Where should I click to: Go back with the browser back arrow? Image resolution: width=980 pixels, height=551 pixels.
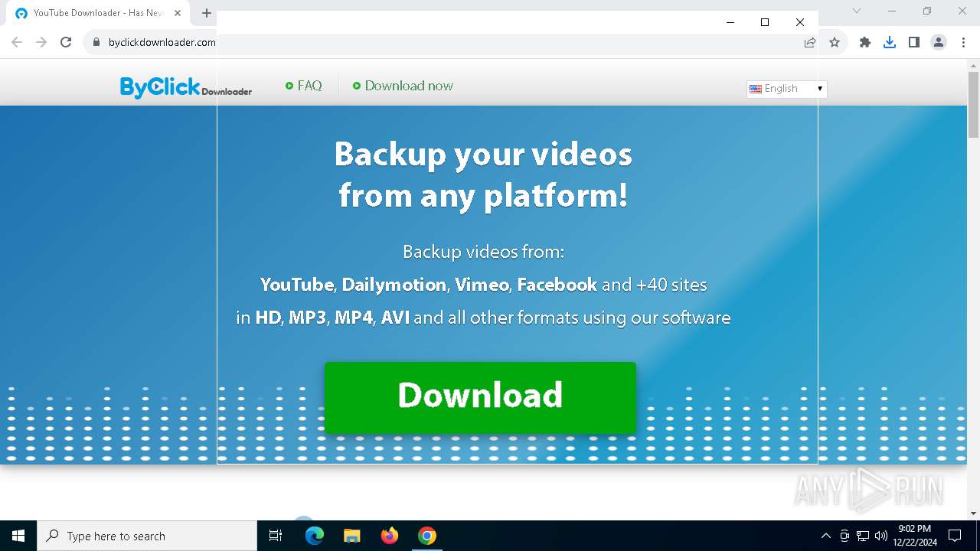pos(17,42)
